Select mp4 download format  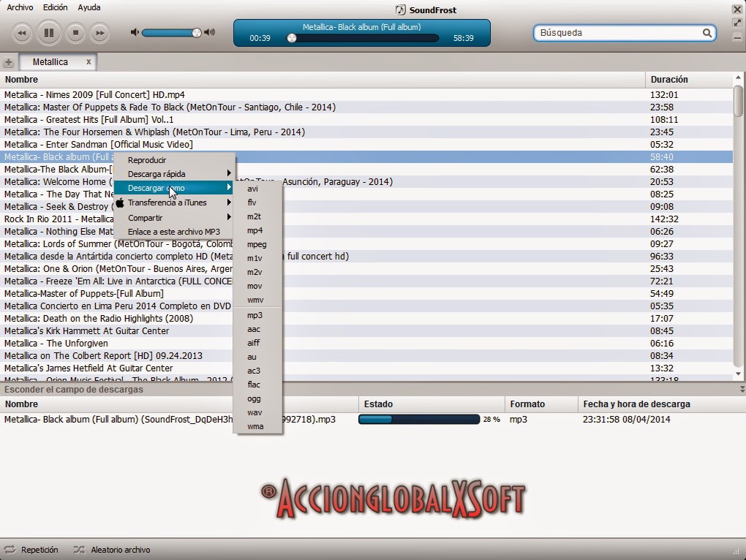258,230
